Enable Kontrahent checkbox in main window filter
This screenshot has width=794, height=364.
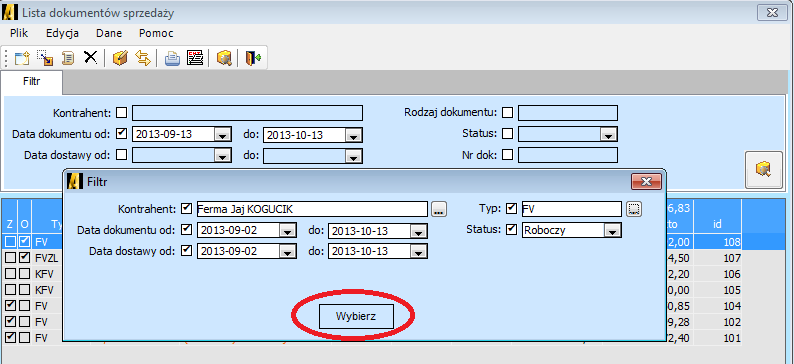pyautogui.click(x=122, y=112)
